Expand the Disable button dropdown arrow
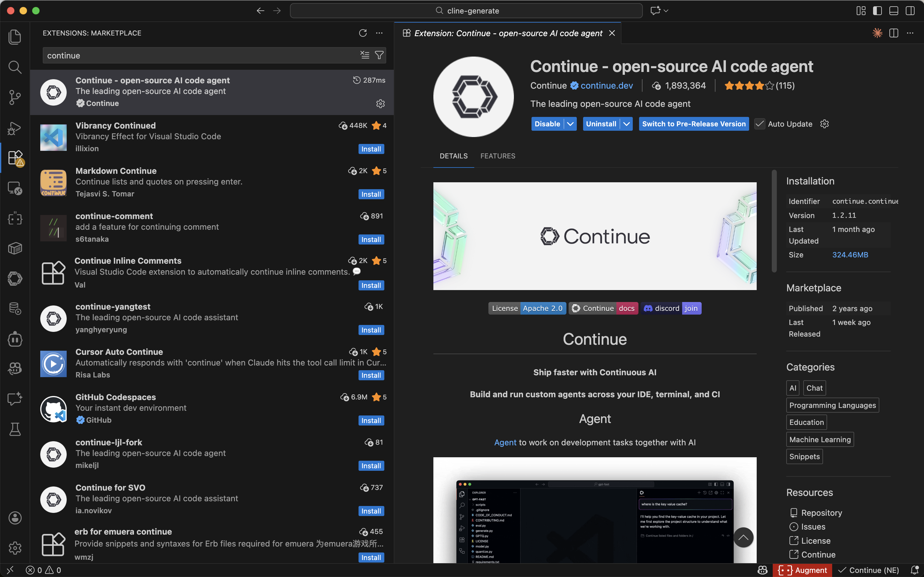 click(570, 124)
